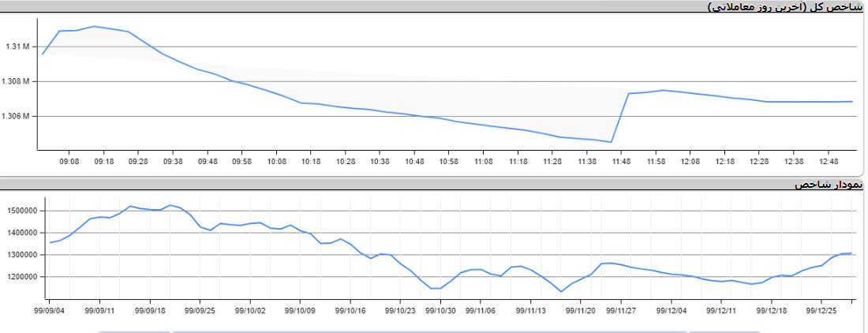Click the 1200000 y-axis label
868x333 pixels.
coord(23,277)
